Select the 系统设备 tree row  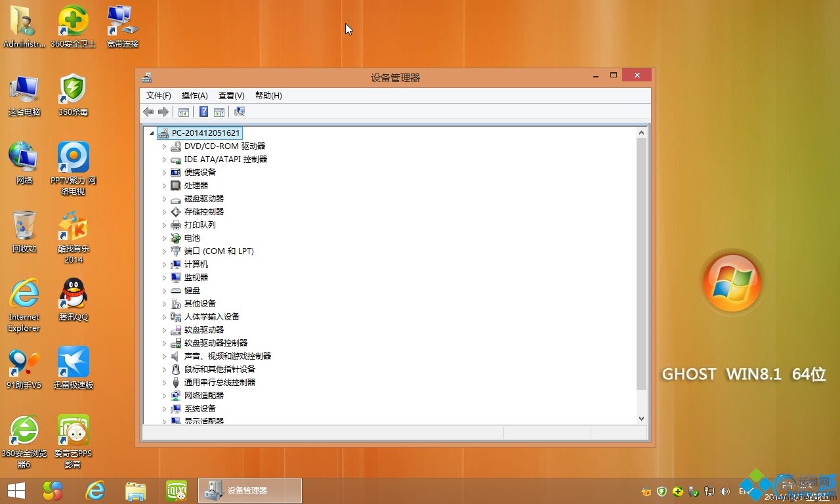click(x=194, y=409)
